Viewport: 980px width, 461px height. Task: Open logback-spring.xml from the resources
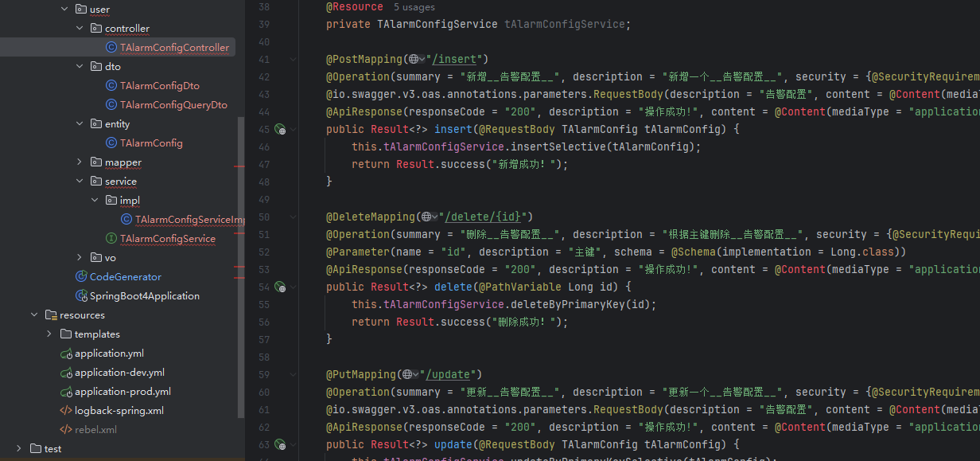(119, 411)
